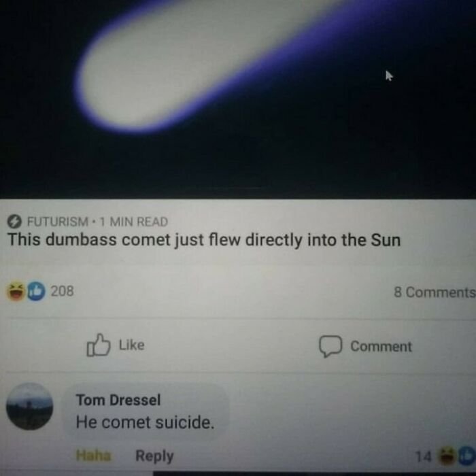Open the laughing Haha reaction emoji by 208
476x476 pixels.
pyautogui.click(x=16, y=291)
